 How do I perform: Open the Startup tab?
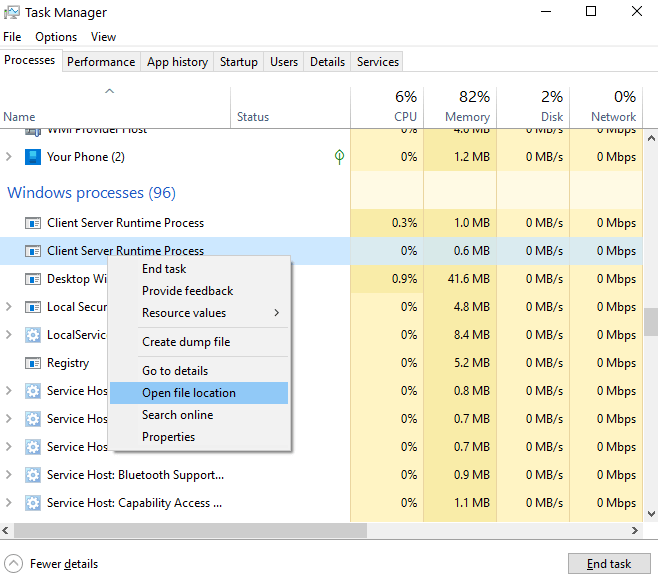coord(238,62)
